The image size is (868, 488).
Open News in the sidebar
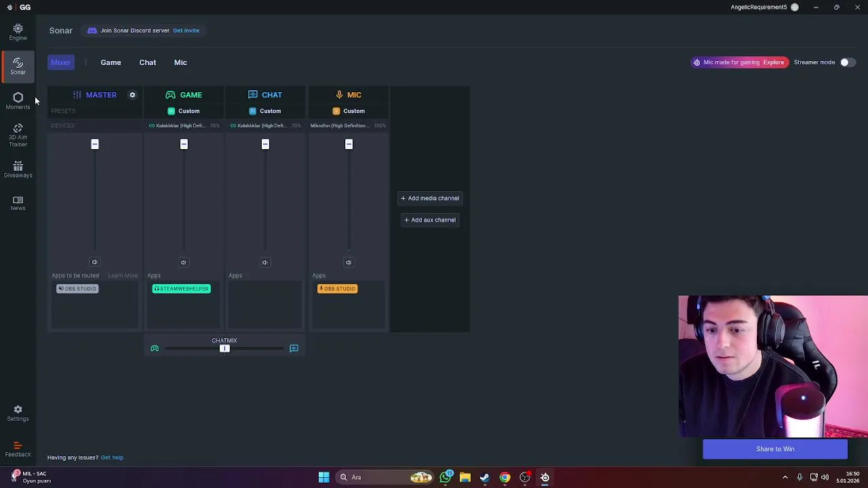coord(18,203)
